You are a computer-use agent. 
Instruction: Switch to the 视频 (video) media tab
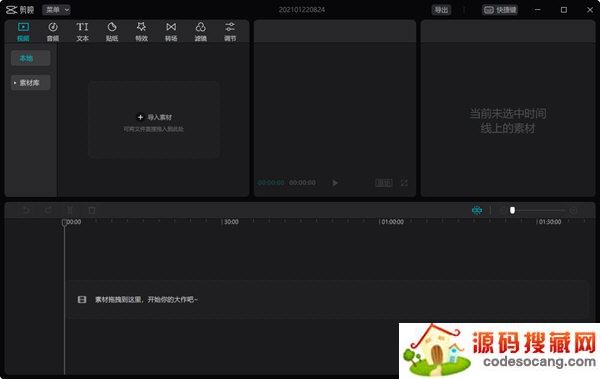coord(23,31)
